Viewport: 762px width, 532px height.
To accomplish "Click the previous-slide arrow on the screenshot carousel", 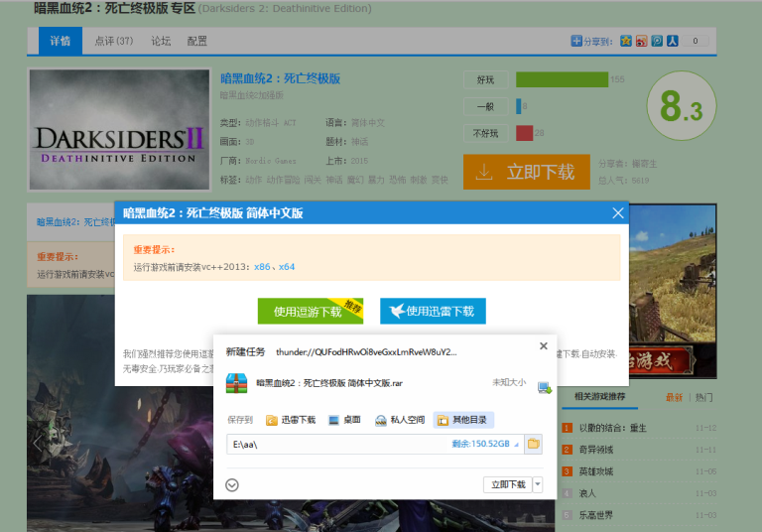I will coord(38,443).
